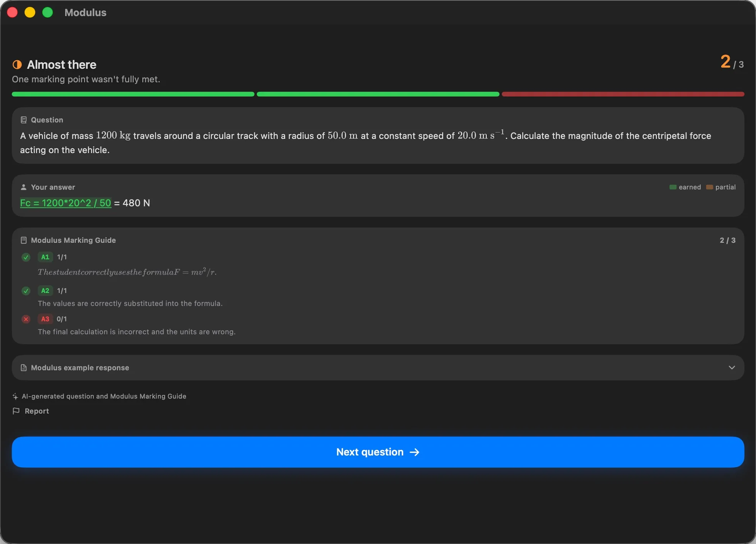
Task: Click 'The values are correctly substituted' text
Action: pyautogui.click(x=130, y=303)
